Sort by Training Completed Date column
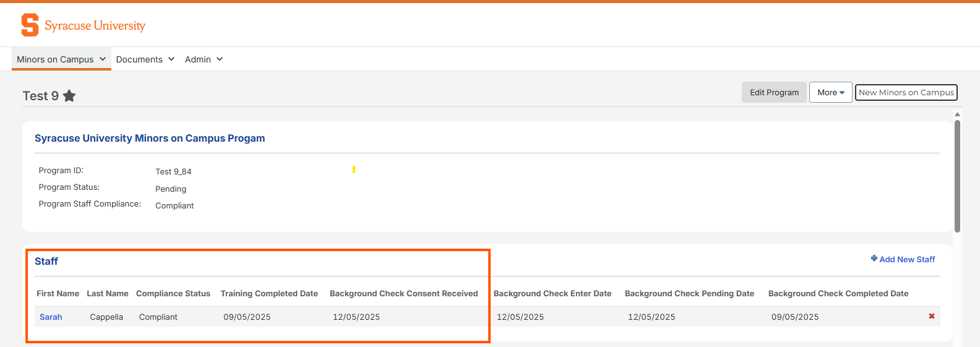The width and height of the screenshot is (980, 347). 269,294
